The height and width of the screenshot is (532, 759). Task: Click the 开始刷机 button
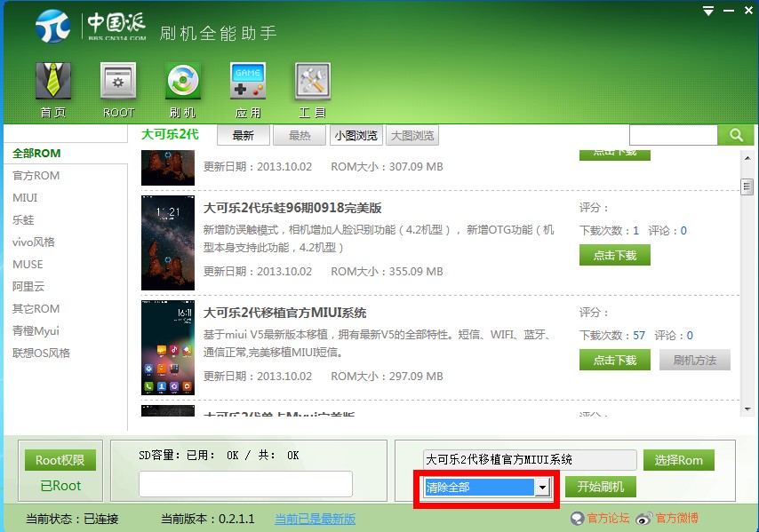[x=600, y=487]
